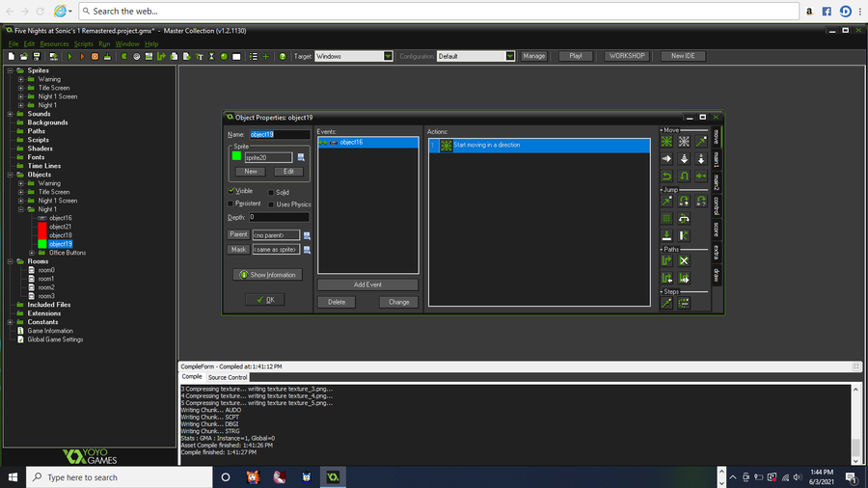The image size is (868, 488).
Task: Select object21 with the red sprite in the tree
Action: (x=60, y=227)
